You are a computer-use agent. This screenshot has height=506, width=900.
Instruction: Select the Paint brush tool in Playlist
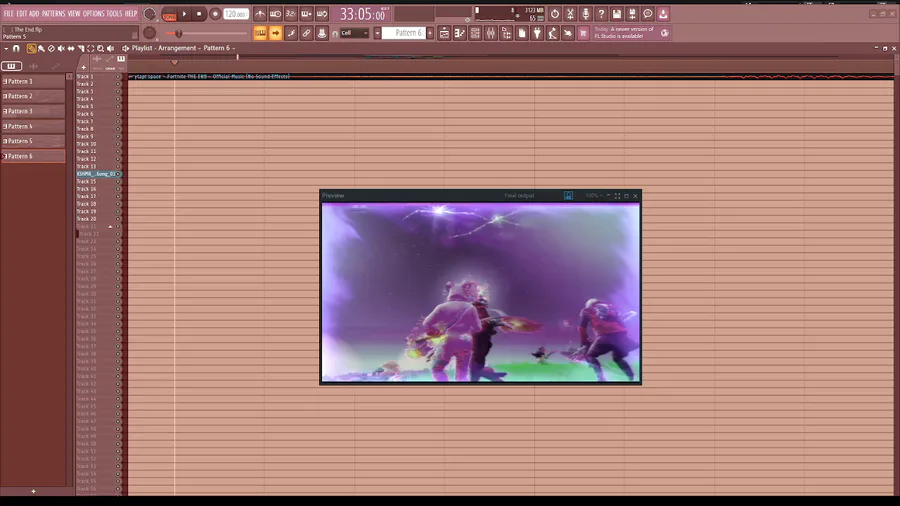coord(41,49)
